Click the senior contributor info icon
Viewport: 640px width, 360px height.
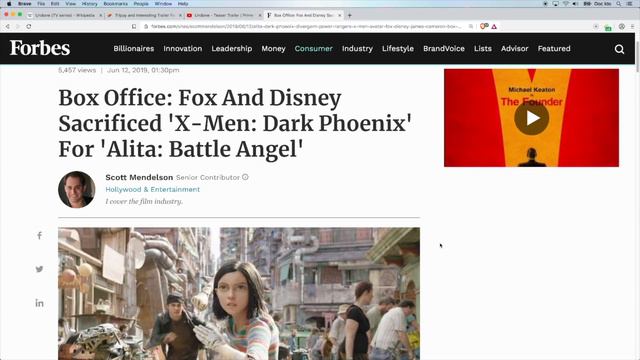tap(245, 177)
